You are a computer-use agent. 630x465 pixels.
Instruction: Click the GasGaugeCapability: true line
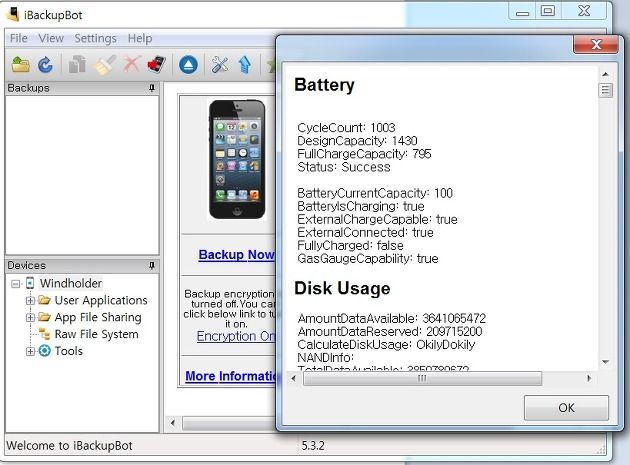pyautogui.click(x=368, y=259)
